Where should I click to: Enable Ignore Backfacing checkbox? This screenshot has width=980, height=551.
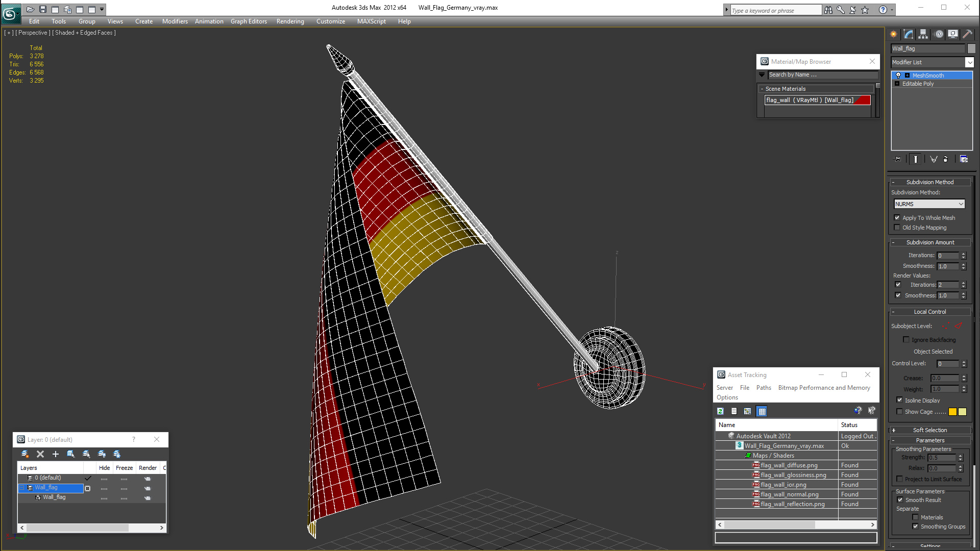click(x=906, y=340)
